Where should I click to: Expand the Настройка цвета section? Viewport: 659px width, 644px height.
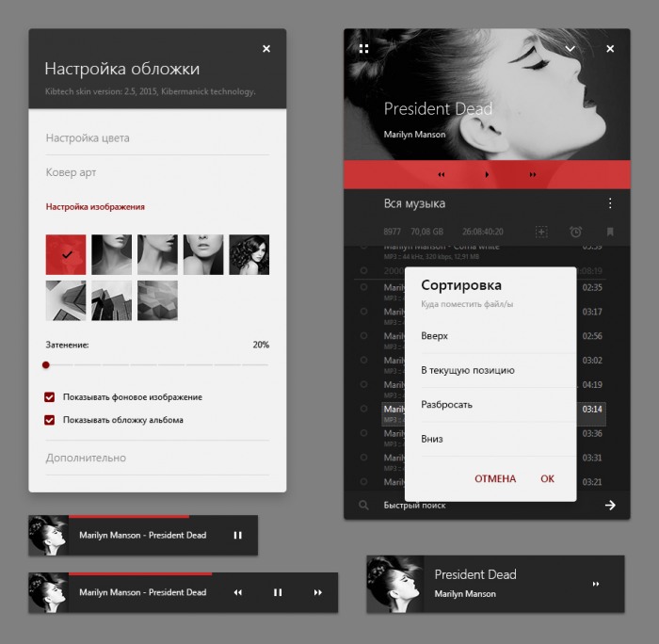coord(157,137)
